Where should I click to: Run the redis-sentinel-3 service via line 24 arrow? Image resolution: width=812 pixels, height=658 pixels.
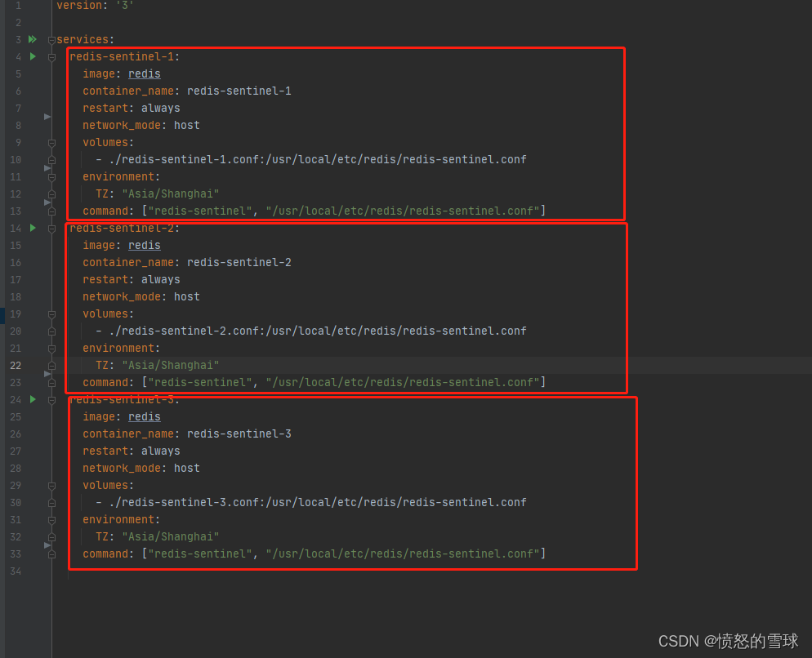(33, 399)
